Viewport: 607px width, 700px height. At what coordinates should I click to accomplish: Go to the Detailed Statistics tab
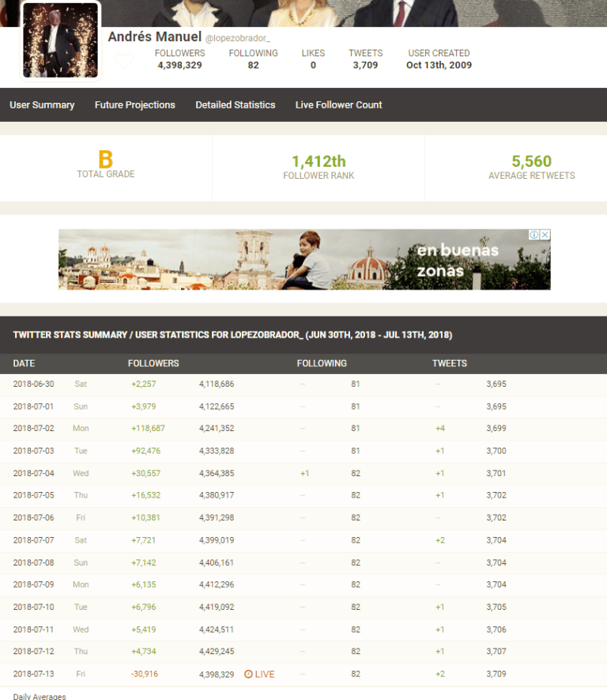pos(236,104)
